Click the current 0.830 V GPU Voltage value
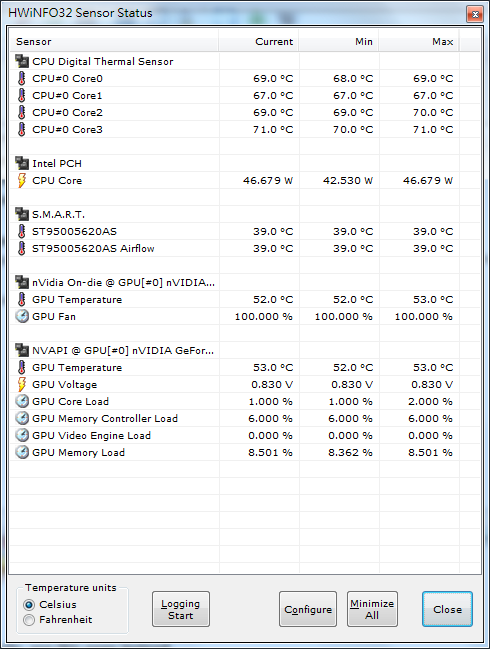Screen dimensions: 490x649 click(272, 385)
